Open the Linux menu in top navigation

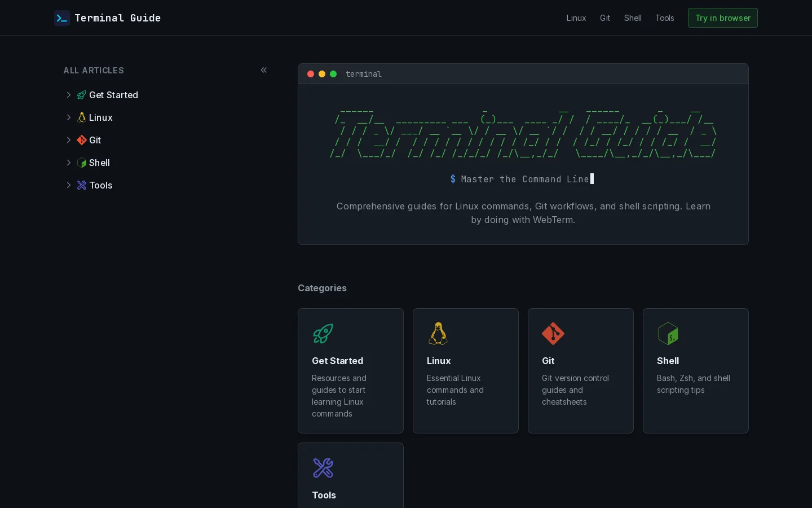tap(576, 18)
